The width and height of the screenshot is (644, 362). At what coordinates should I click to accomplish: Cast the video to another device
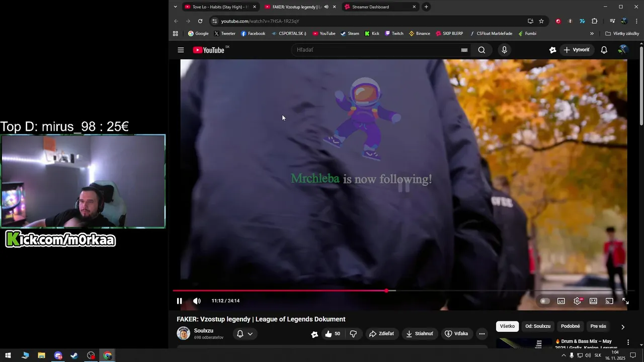[609, 301]
